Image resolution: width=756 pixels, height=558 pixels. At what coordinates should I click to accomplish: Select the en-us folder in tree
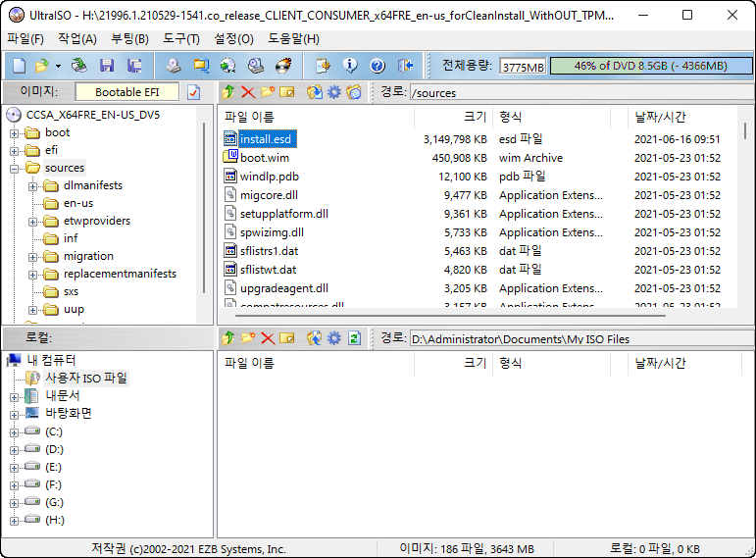(x=78, y=203)
